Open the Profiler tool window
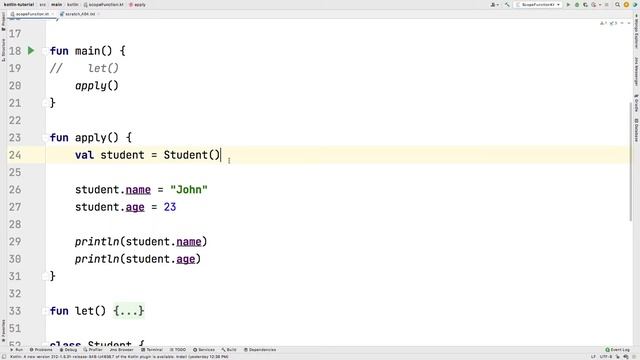 point(93,350)
